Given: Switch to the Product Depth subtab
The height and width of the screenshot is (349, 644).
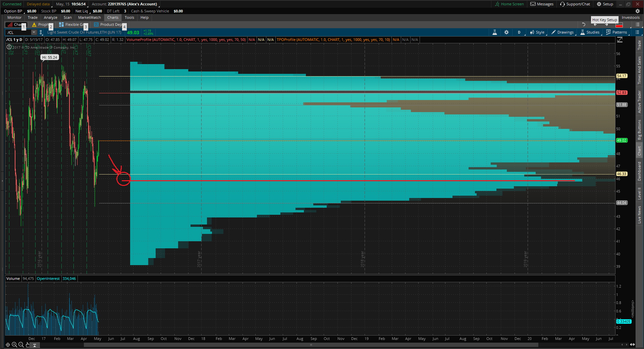Looking at the screenshot, I should [108, 24].
